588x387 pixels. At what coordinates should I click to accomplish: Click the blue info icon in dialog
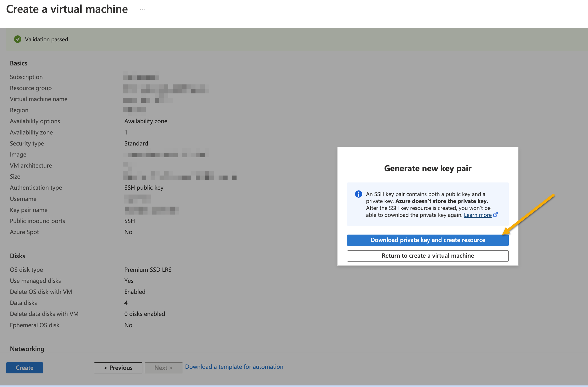358,194
